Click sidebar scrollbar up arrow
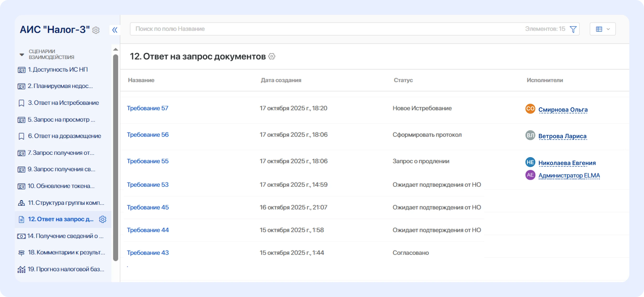644x297 pixels. pos(115,49)
